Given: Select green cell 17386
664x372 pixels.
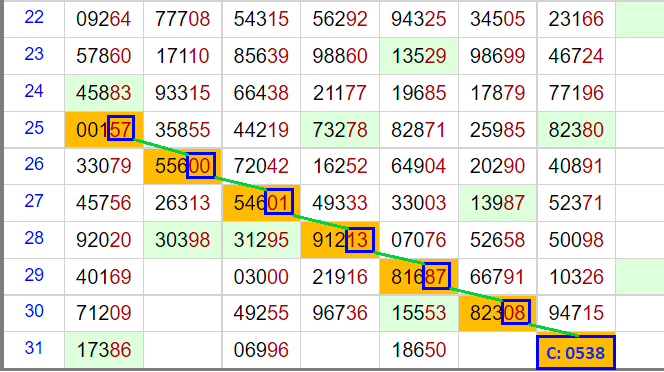Looking at the screenshot, I should pos(104,350).
